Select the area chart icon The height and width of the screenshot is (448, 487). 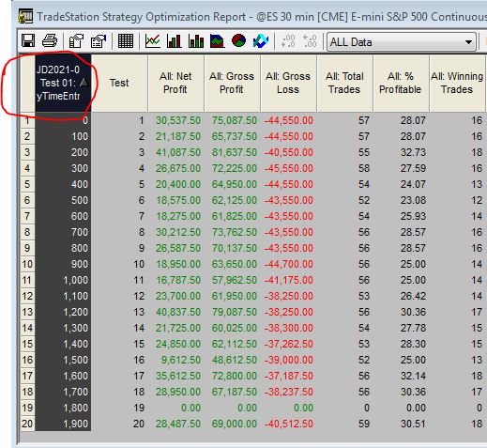tap(218, 41)
